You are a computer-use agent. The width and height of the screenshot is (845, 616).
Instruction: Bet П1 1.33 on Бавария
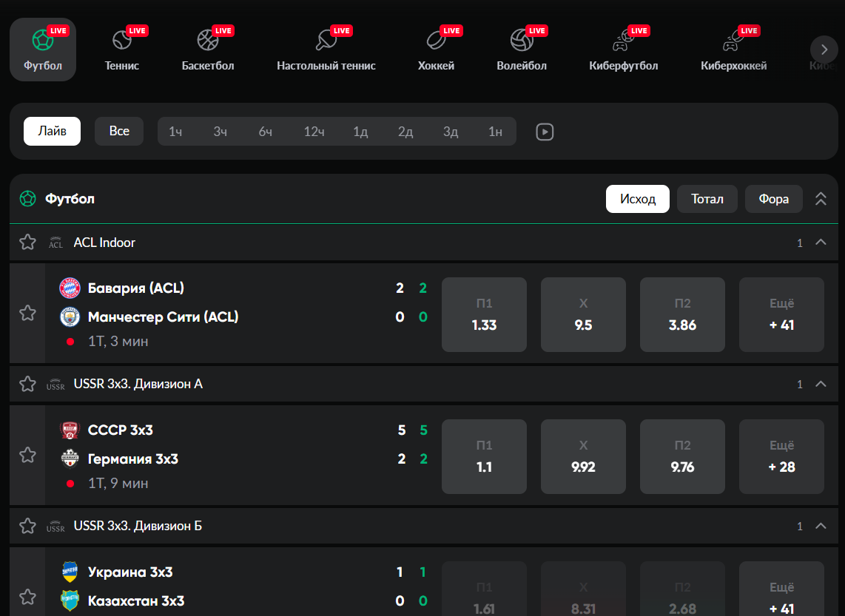pos(484,314)
